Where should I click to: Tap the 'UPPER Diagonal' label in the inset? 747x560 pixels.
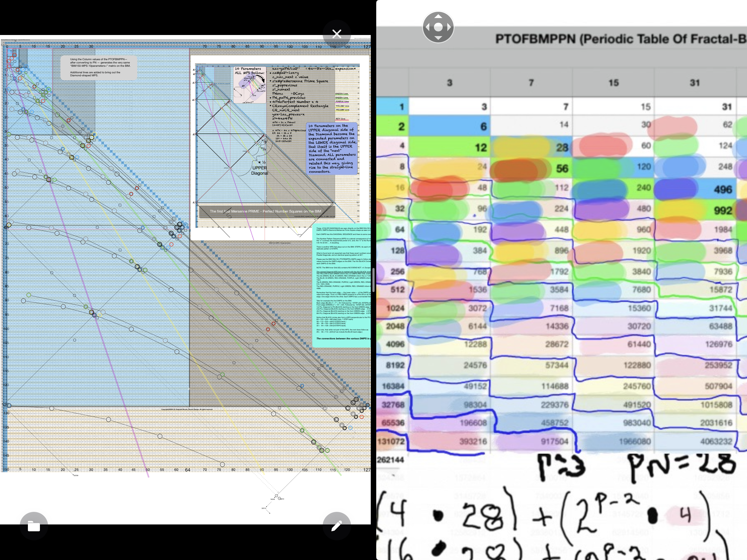259,171
